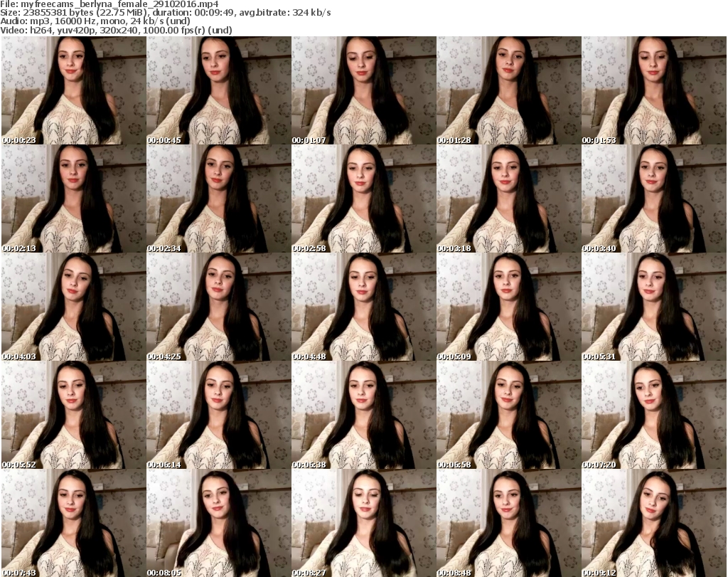Pick the frame at timestamp 00:05:09
The width and height of the screenshot is (728, 577).
(508, 307)
